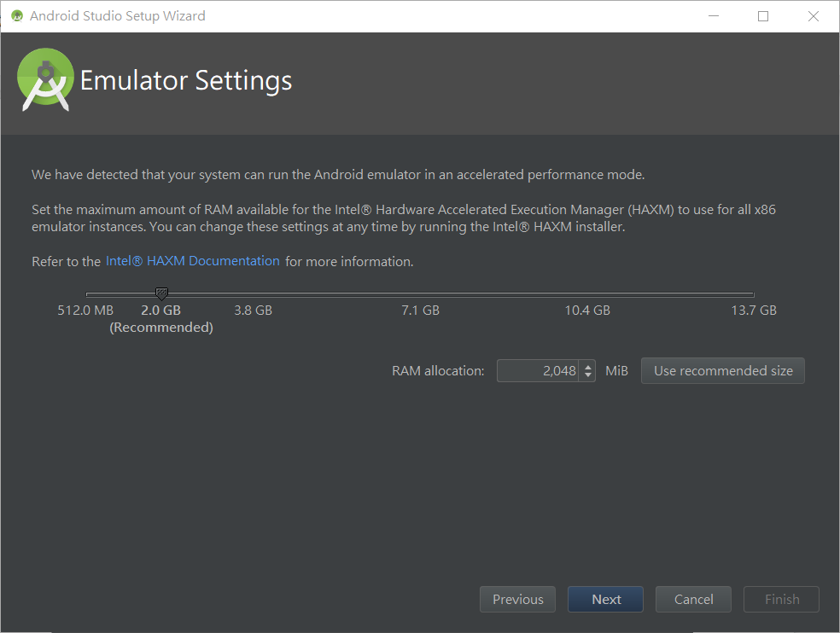Click the 512.0 MB slider label

pyautogui.click(x=85, y=310)
